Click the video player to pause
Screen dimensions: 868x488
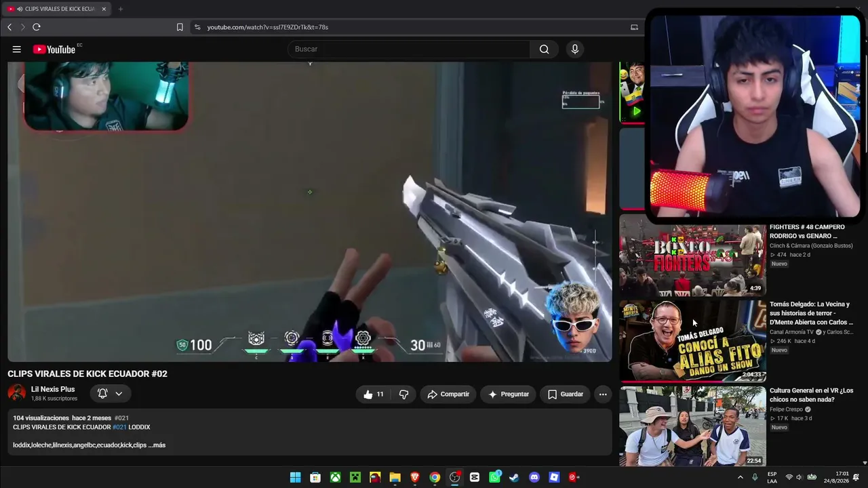tap(309, 211)
